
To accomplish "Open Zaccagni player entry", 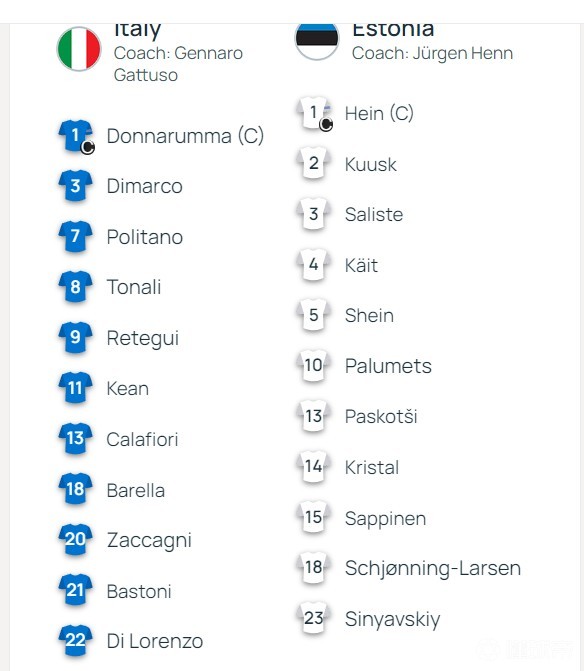I will pos(149,540).
